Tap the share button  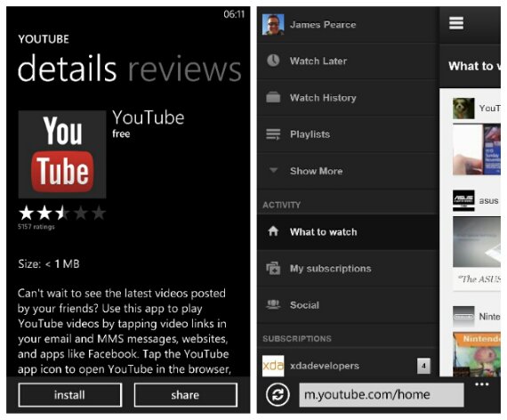point(186,395)
